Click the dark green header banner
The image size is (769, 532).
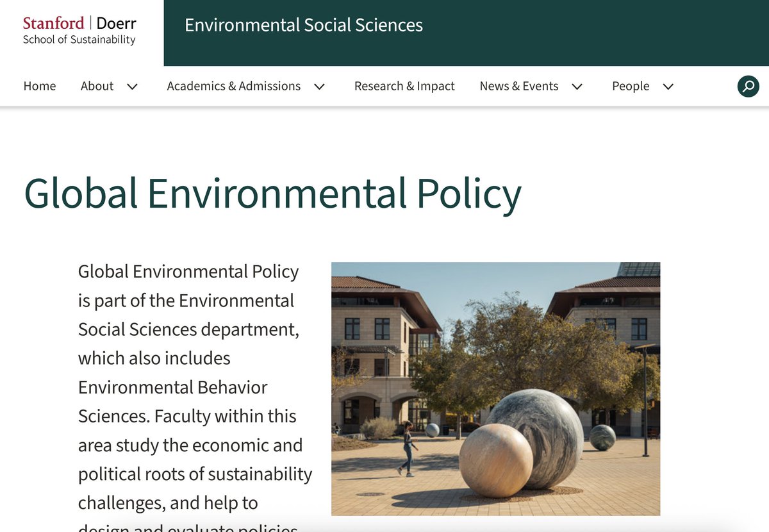tap(467, 33)
